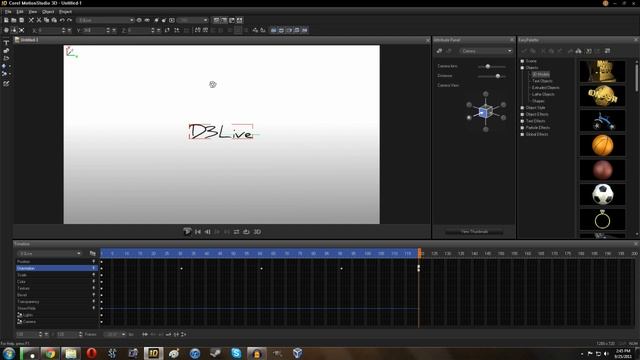640x360 pixels.
Task: Open Google Chrome from the taskbar
Action: pos(50,353)
